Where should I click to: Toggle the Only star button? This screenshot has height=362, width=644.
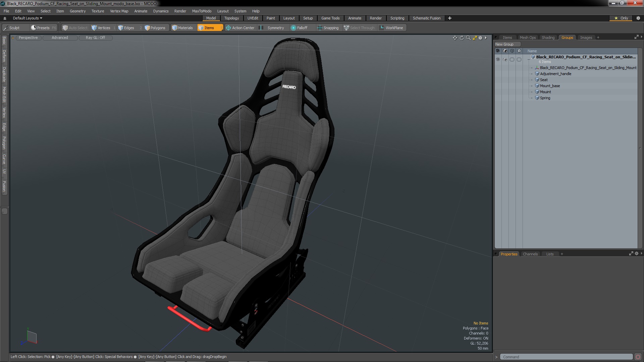click(621, 18)
